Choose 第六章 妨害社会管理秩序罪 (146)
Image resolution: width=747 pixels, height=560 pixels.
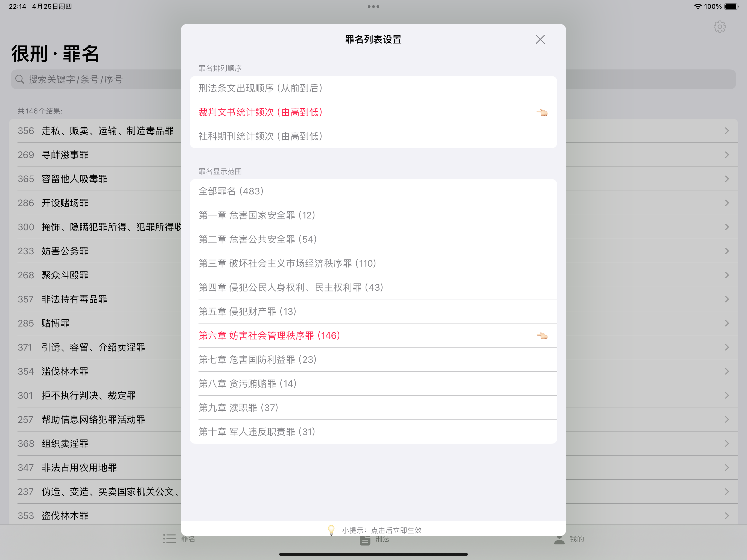click(373, 336)
